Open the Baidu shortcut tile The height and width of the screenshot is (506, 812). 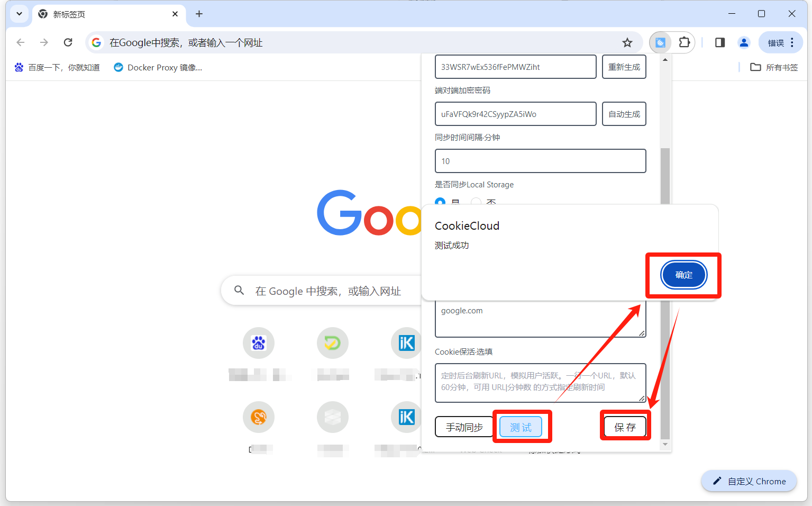tap(259, 343)
